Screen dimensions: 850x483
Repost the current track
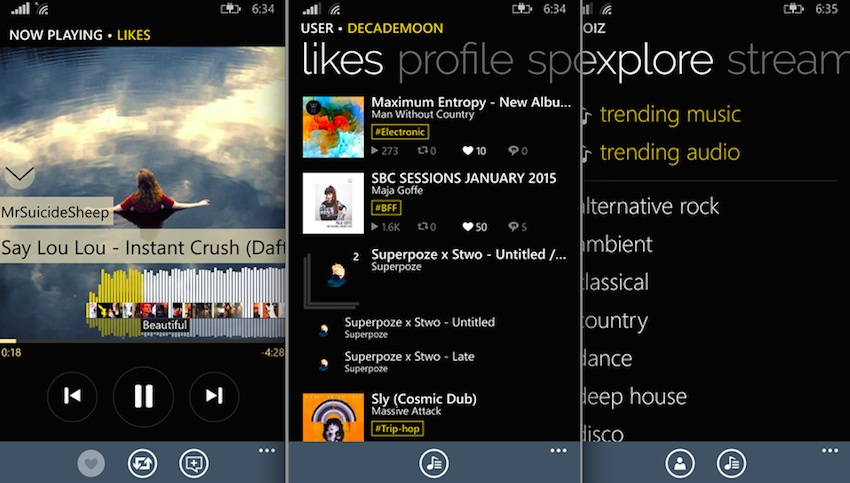143,463
